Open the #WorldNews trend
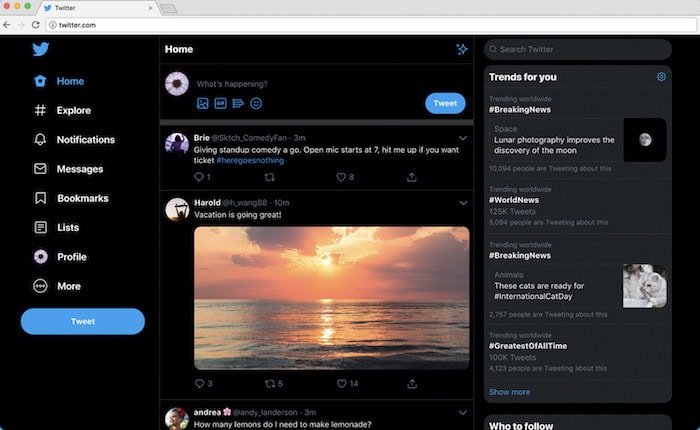 [514, 200]
